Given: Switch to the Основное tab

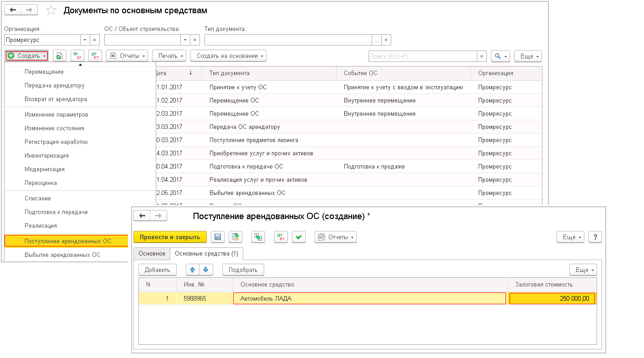Looking at the screenshot, I should pos(152,253).
